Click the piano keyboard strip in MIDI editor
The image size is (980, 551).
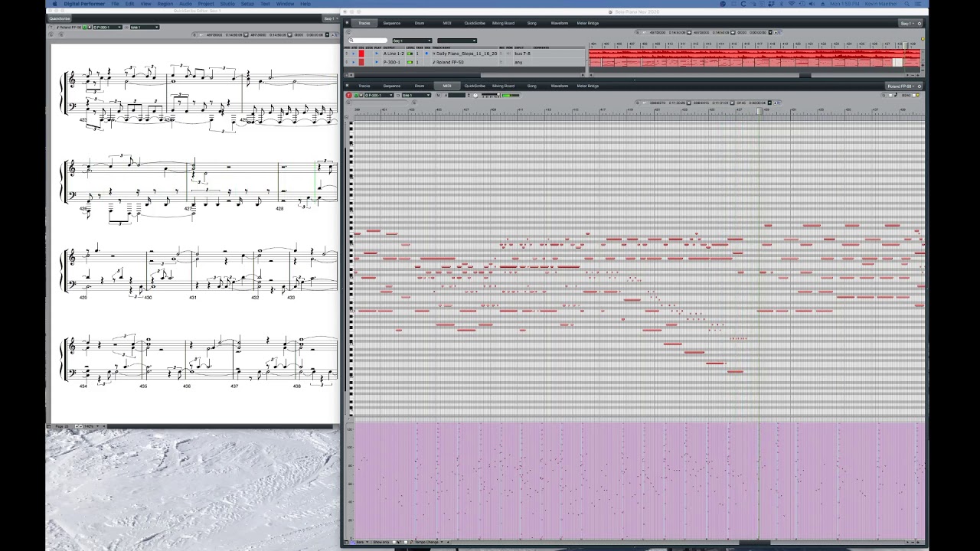click(x=351, y=268)
